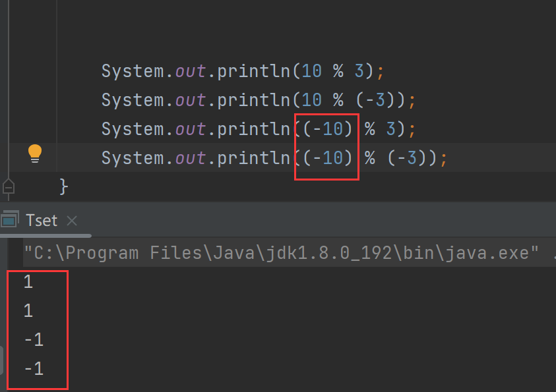The width and height of the screenshot is (556, 392).
Task: Close the Tset run tab
Action: [x=72, y=221]
